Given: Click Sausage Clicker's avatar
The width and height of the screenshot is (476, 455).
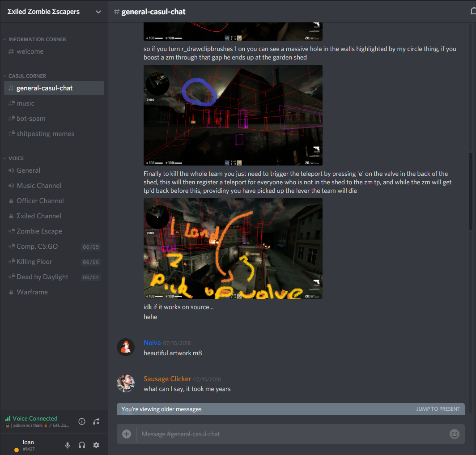Looking at the screenshot, I should [126, 383].
